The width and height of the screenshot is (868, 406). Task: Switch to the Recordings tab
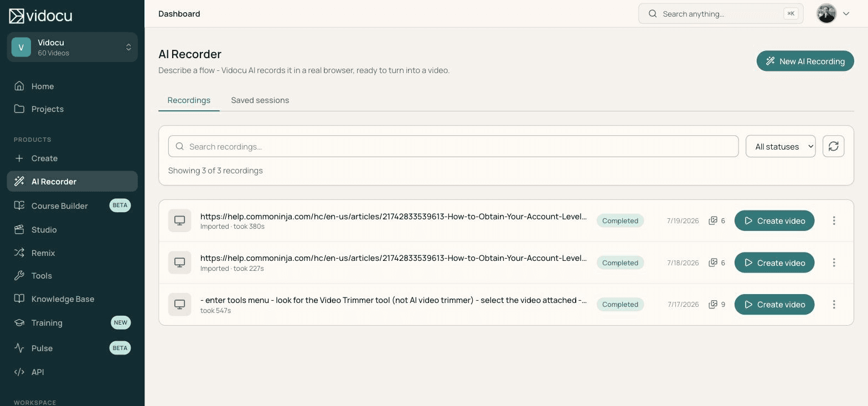(x=189, y=100)
